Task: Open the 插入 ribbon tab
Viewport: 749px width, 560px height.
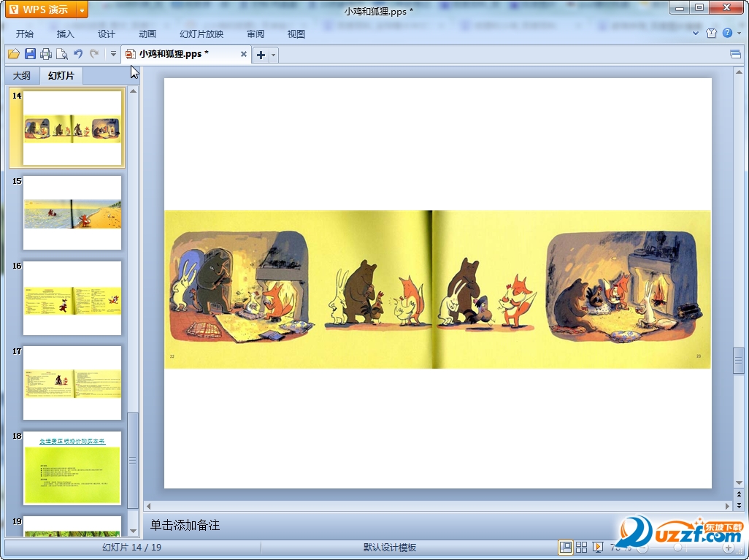Action: click(x=66, y=34)
